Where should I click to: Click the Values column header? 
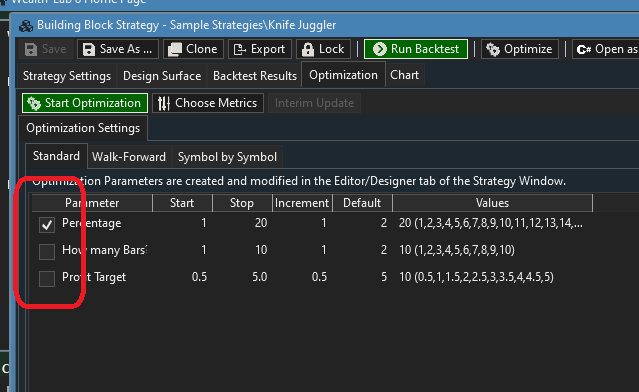click(x=492, y=203)
